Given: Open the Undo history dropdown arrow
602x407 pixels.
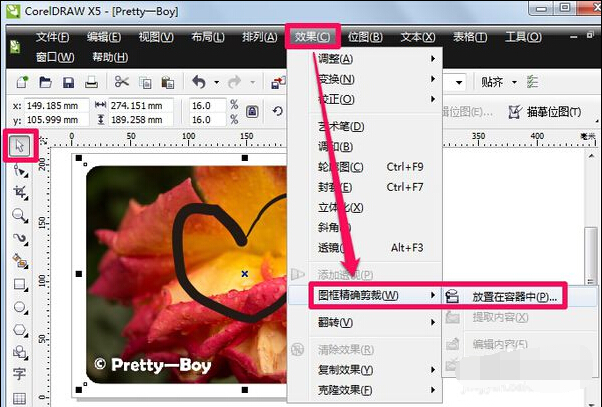Looking at the screenshot, I should tap(217, 82).
